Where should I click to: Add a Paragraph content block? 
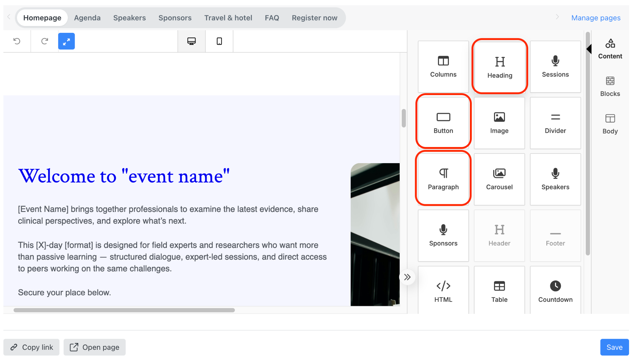[443, 179]
